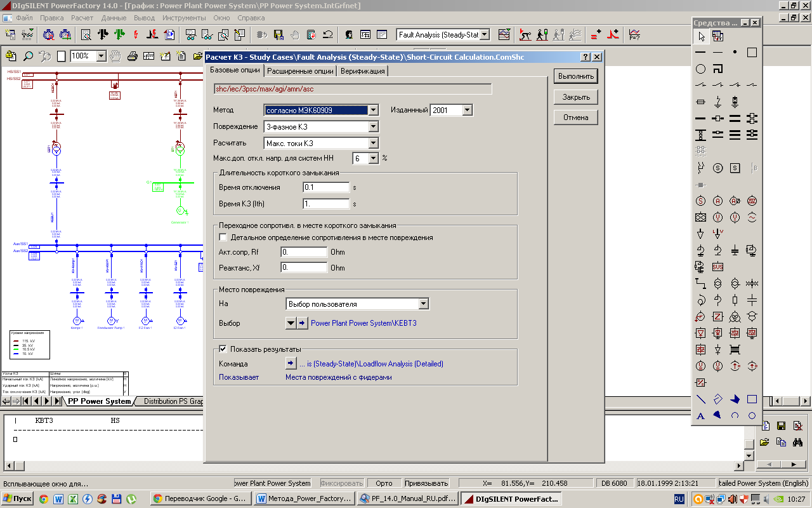Select the fuse symbol in the drawing palette
812x508 pixels.
click(x=701, y=102)
